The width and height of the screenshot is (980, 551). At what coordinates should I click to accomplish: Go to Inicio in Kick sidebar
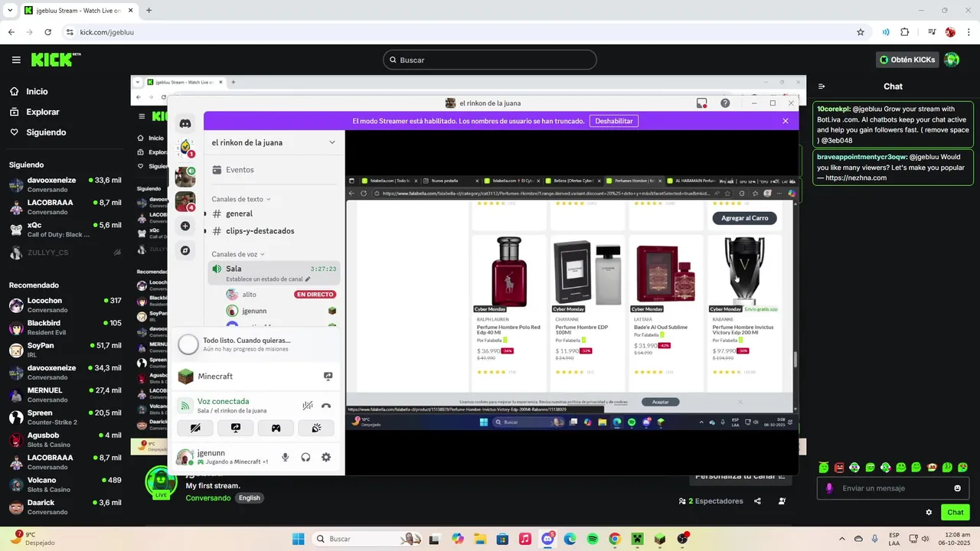[x=29, y=91]
